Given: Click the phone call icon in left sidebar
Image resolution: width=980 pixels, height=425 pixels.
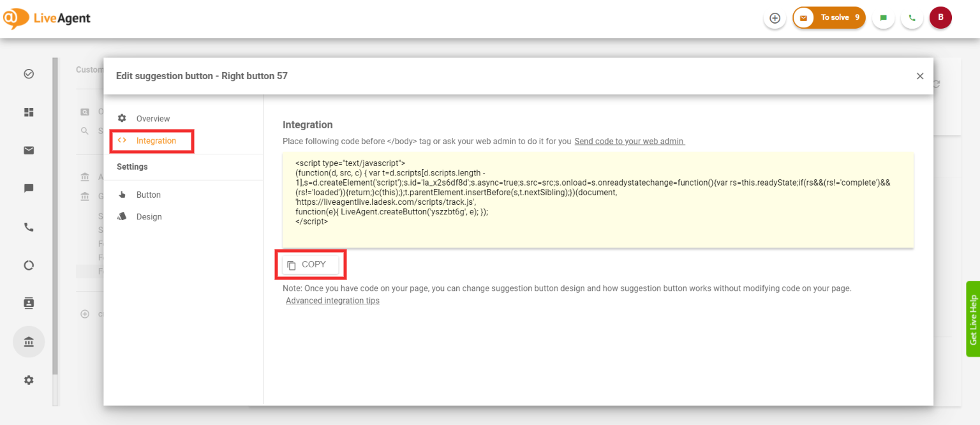Looking at the screenshot, I should pos(29,227).
